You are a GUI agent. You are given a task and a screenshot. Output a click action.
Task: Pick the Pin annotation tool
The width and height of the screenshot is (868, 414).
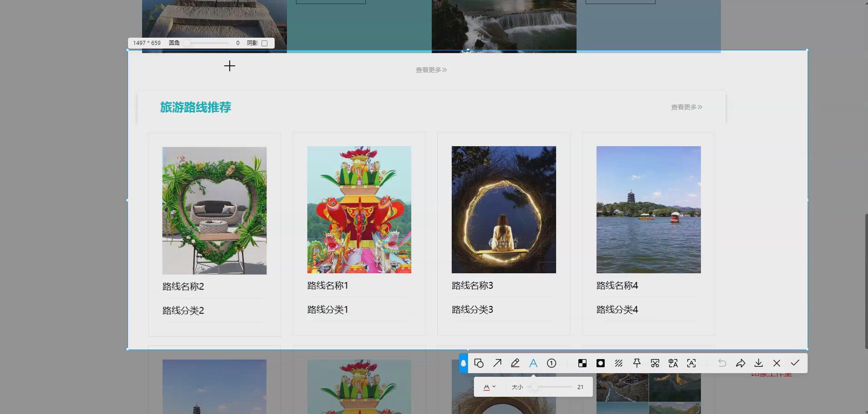(x=637, y=363)
